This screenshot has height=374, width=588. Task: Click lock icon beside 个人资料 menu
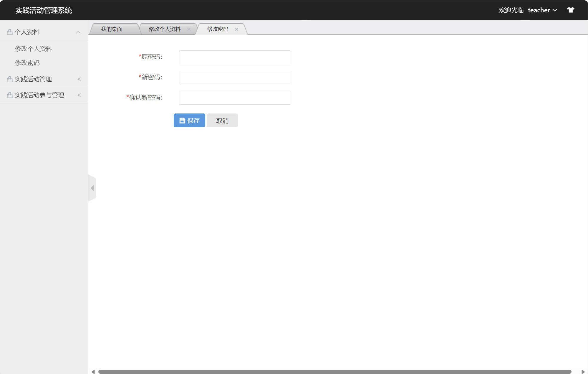click(x=10, y=32)
